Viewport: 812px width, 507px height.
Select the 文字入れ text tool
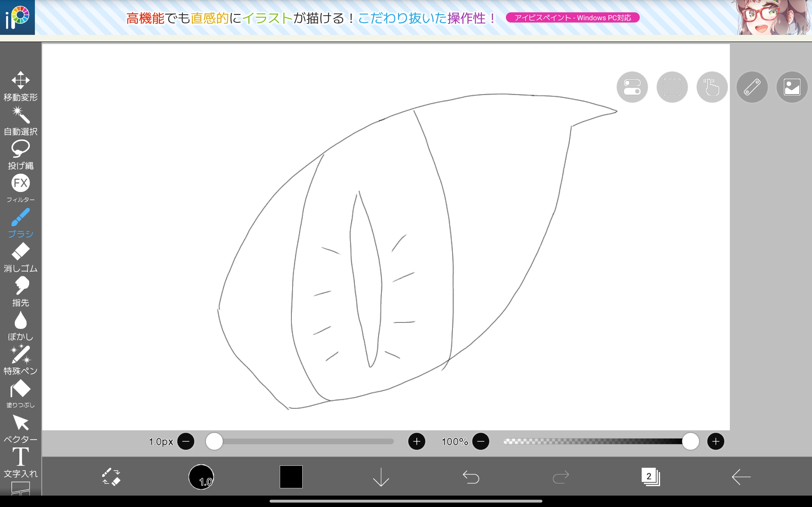click(21, 462)
